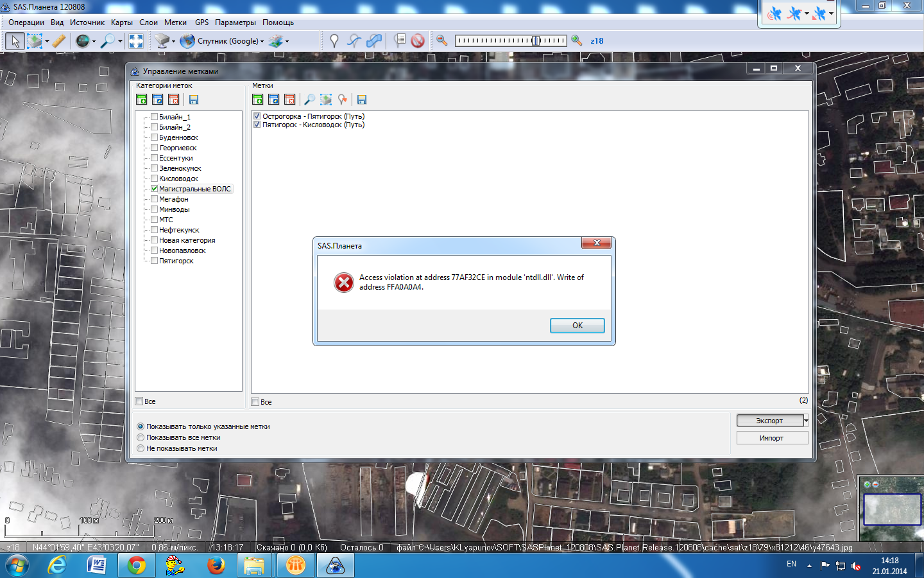924x578 pixels.
Task: Click the magnifier go-to-placemark icon in Метки toolbar
Action: pos(309,100)
